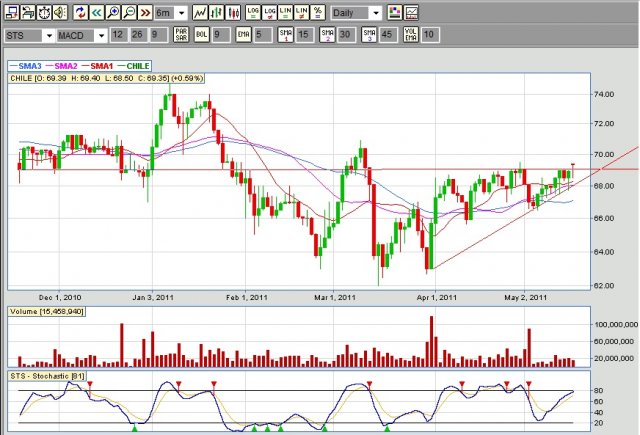This screenshot has height=435, width=640.
Task: Toggle the PAR SAR indicator
Action: click(x=181, y=34)
